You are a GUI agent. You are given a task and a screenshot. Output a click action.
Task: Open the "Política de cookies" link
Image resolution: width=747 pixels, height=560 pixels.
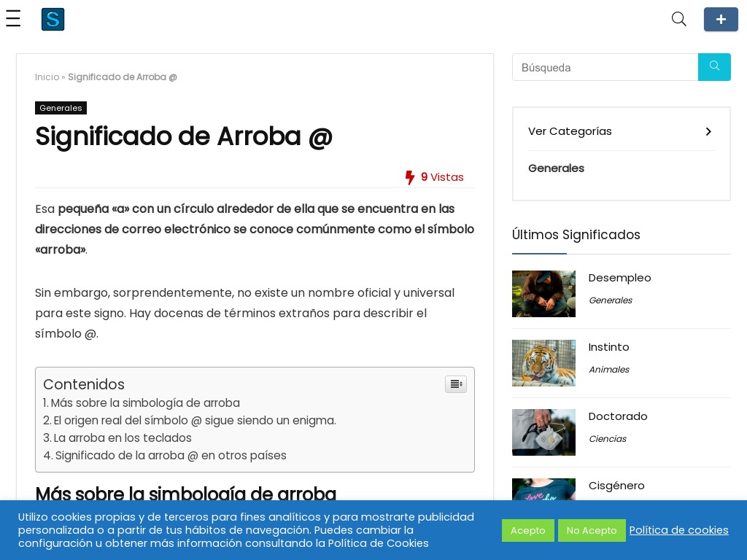click(x=679, y=530)
